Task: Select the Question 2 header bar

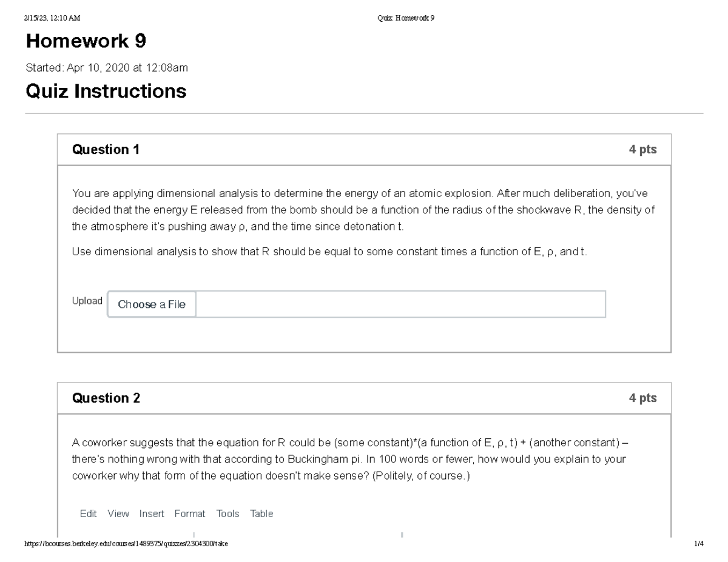Action: (364, 398)
